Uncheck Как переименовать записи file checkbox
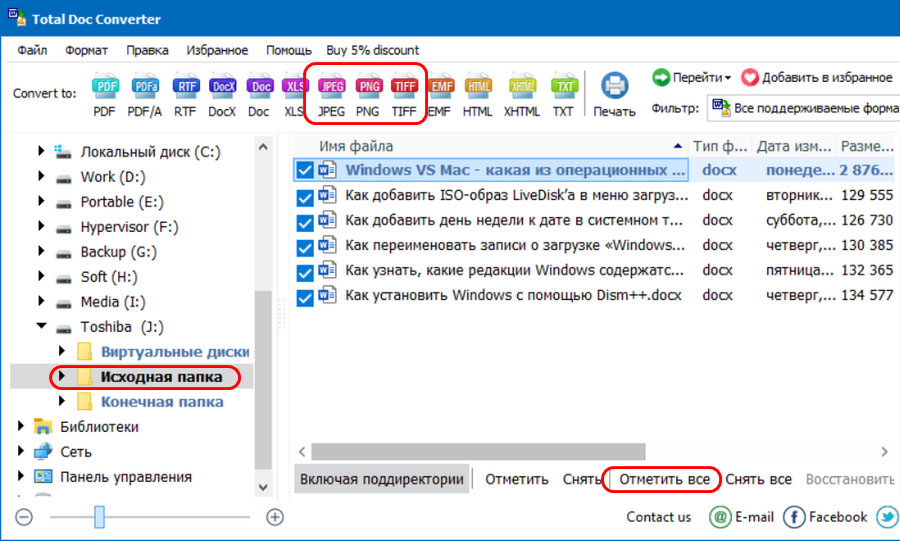Viewport: 900px width, 541px height. [305, 248]
